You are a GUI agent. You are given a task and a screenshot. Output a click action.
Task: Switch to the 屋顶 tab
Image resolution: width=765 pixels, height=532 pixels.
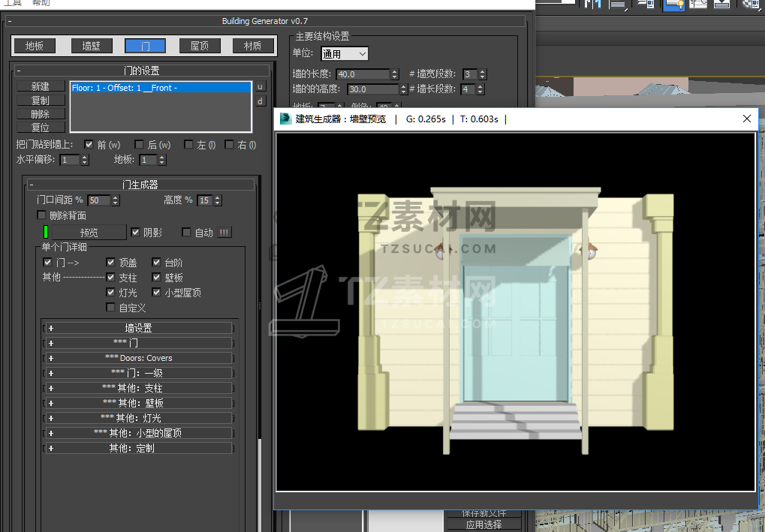[199, 46]
